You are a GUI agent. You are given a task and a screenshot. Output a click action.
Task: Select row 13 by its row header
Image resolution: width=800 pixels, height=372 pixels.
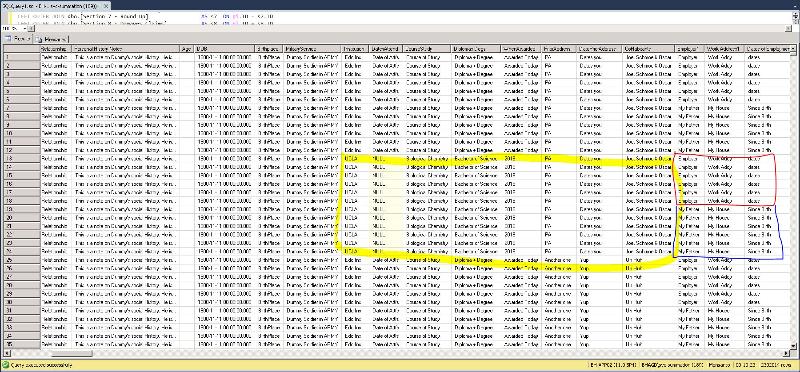coord(22,159)
